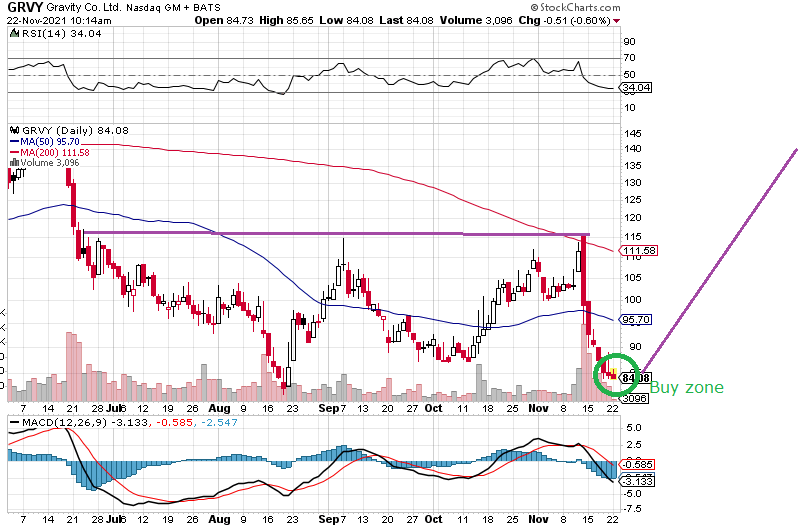Click the 120 price axis label
801x526 pixels.
pos(632,218)
